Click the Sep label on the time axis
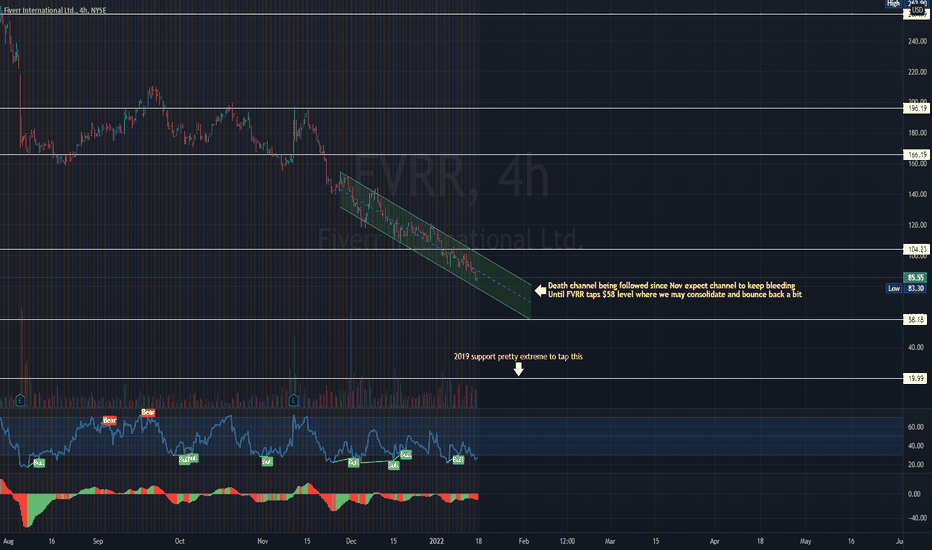The width and height of the screenshot is (932, 550). 98,541
